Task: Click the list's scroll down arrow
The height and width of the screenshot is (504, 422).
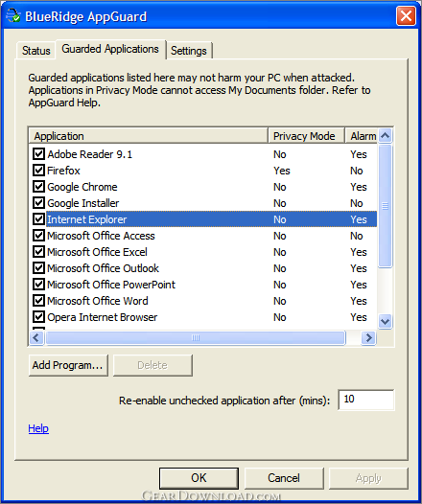Action: 385,321
